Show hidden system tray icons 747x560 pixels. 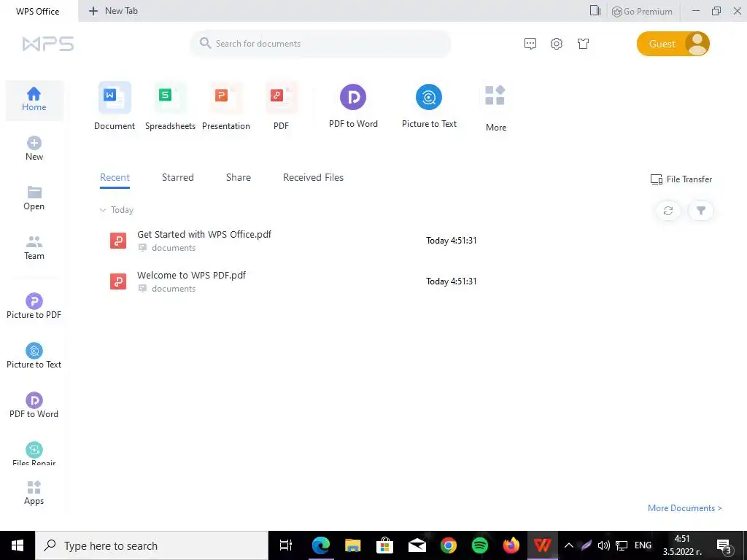coord(568,545)
